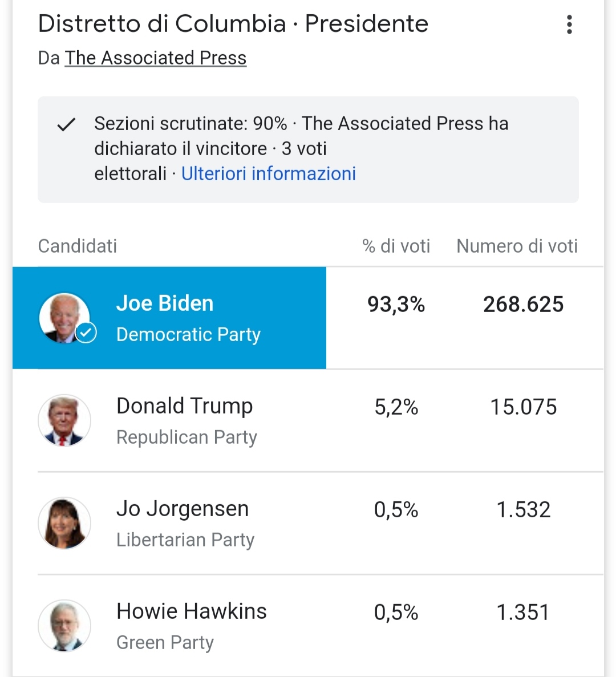The width and height of the screenshot is (616, 677).
Task: Click Biden's 268.625 vote count
Action: click(x=523, y=305)
